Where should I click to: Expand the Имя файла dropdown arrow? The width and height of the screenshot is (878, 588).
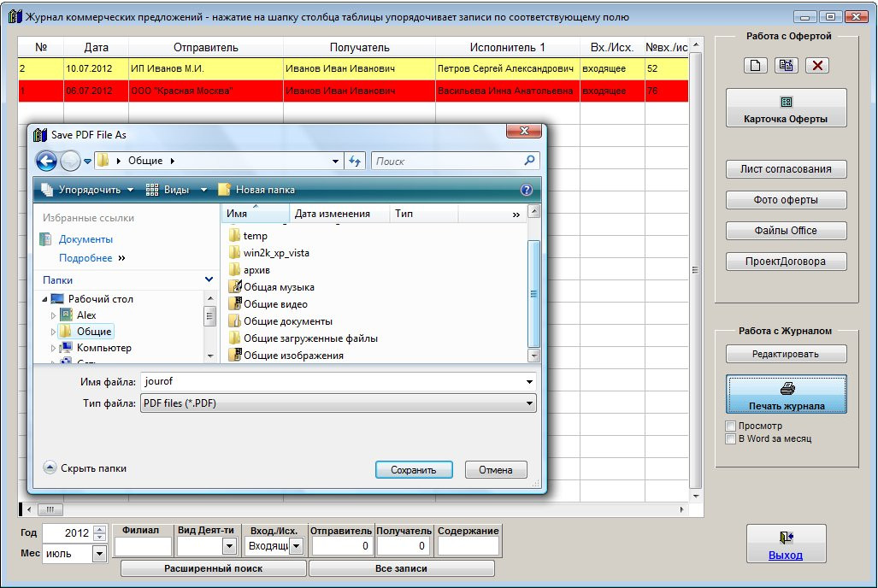pyautogui.click(x=529, y=382)
